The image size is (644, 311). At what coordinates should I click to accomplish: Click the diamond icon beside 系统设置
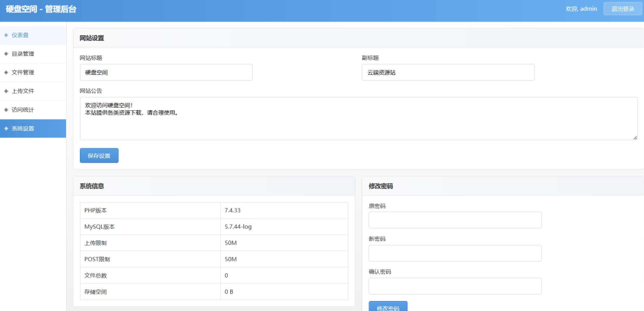click(x=6, y=128)
